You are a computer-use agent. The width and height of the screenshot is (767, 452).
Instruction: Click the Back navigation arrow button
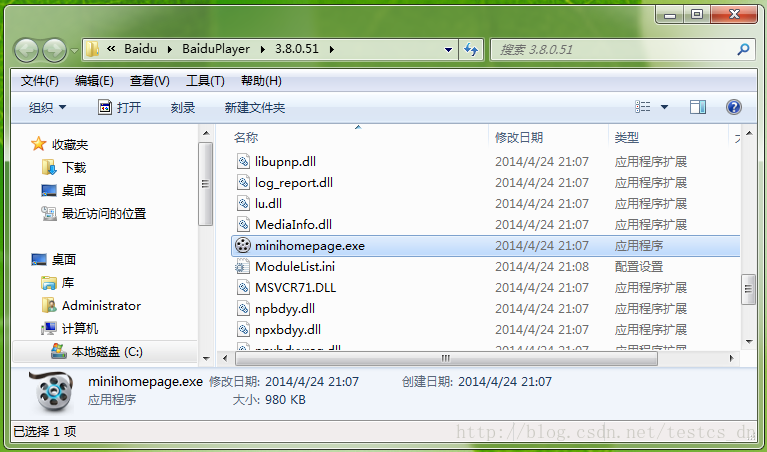coord(26,50)
